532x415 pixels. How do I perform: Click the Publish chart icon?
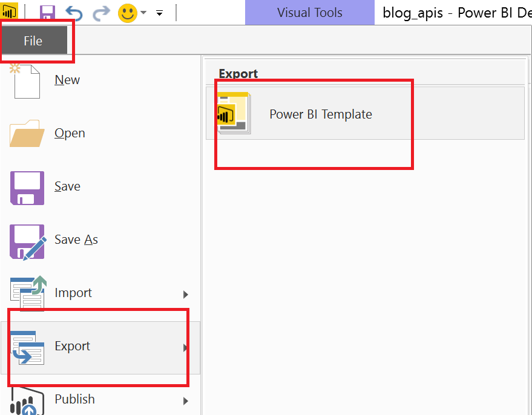click(x=27, y=400)
